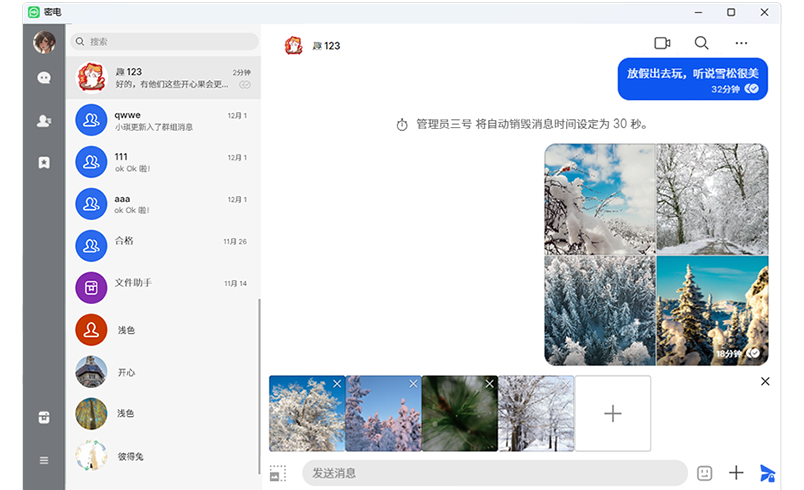Screen dimensions: 804x490
Task: Start a video call with 123
Action: tap(662, 43)
